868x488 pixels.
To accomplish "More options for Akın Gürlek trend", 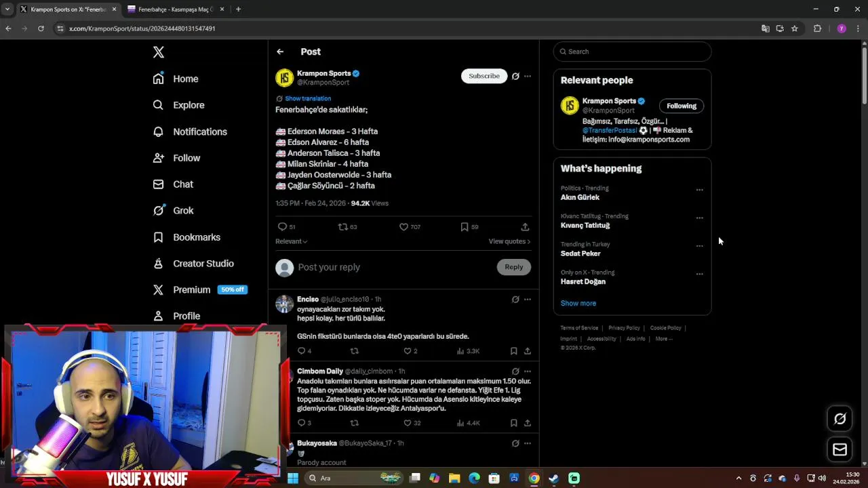I will (699, 190).
